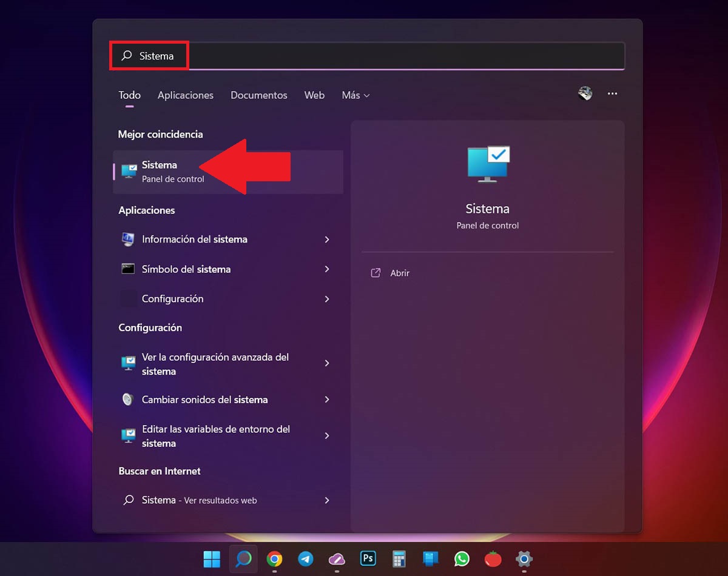The image size is (728, 576).
Task: Click the taskbar Search icon
Action: point(243,559)
